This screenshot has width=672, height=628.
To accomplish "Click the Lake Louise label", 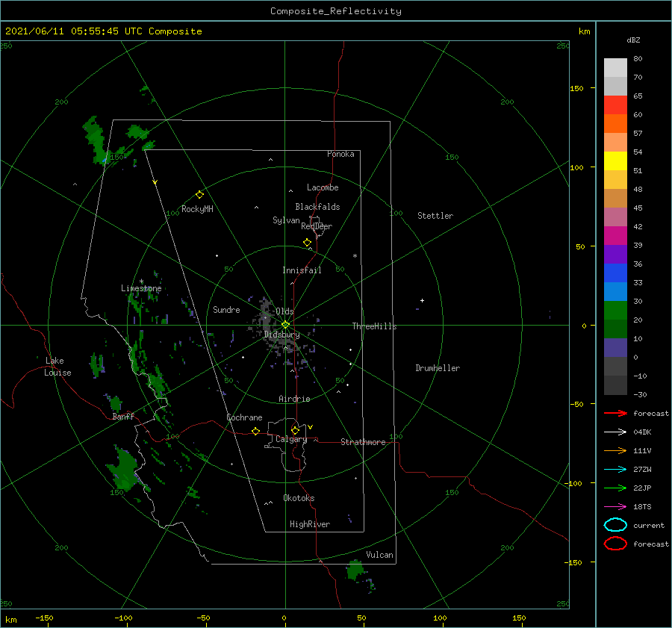I will coord(57,367).
